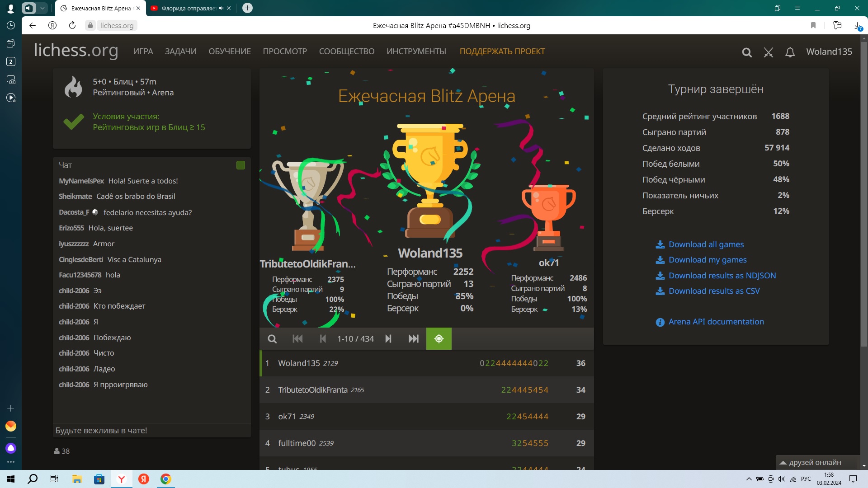The width and height of the screenshot is (868, 488).
Task: Open the notifications bell icon
Action: click(x=790, y=52)
